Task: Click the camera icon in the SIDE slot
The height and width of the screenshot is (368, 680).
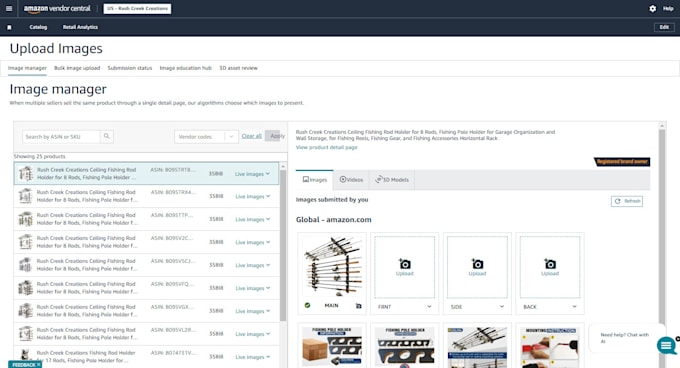Action: [x=477, y=264]
